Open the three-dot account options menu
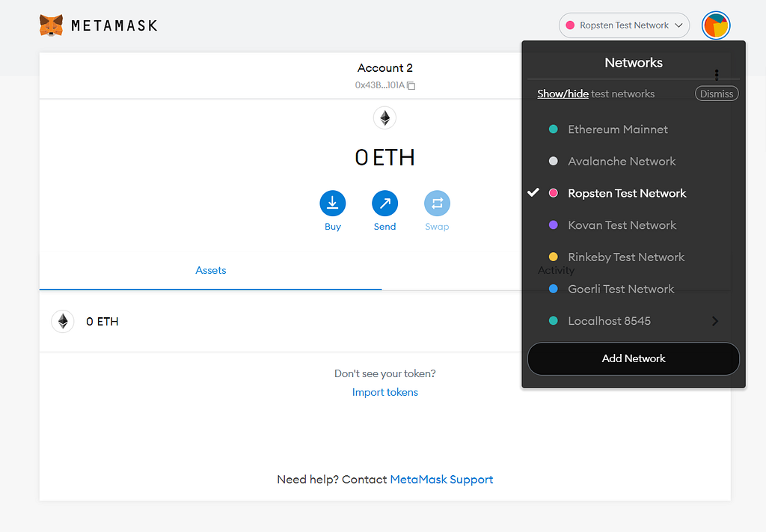 point(717,75)
